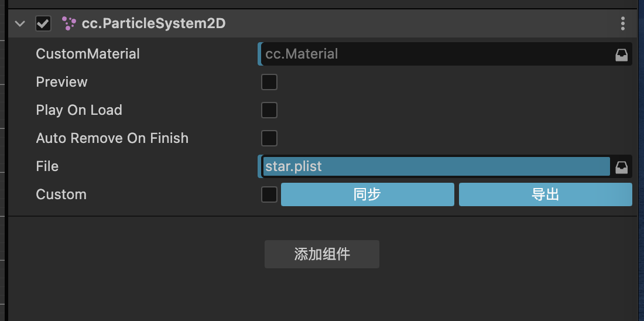644x321 pixels.
Task: Click the cc.ParticleSystem2D header title
Action: (x=153, y=23)
